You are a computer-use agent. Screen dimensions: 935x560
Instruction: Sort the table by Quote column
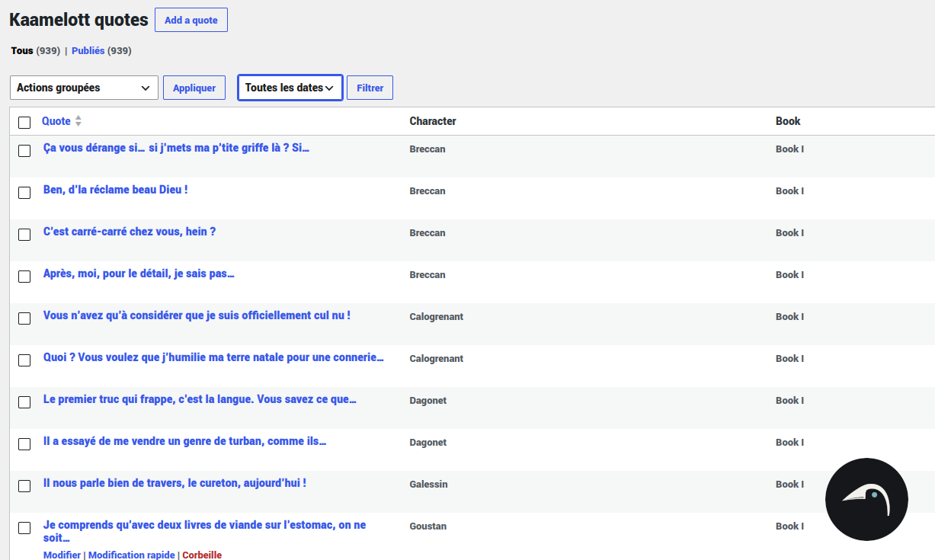56,121
